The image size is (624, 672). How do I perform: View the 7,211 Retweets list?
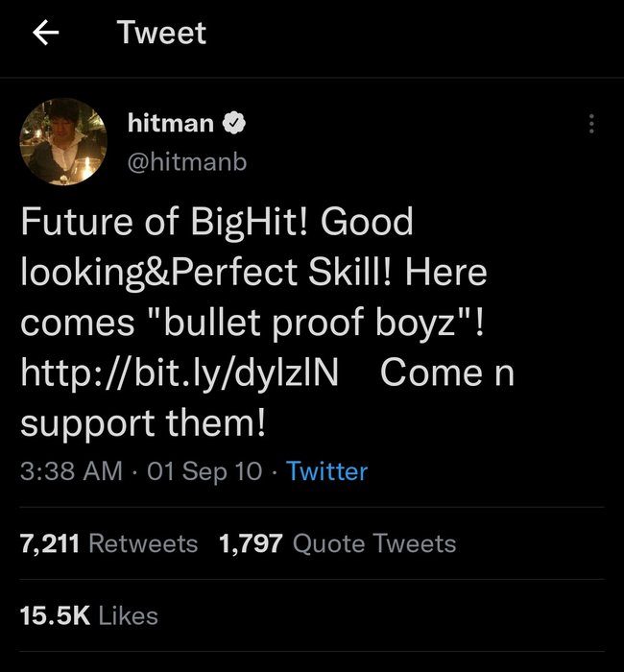108,543
